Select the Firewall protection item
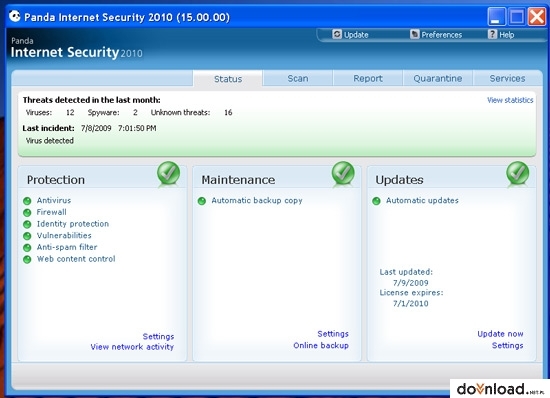The image size is (550, 398). point(51,212)
